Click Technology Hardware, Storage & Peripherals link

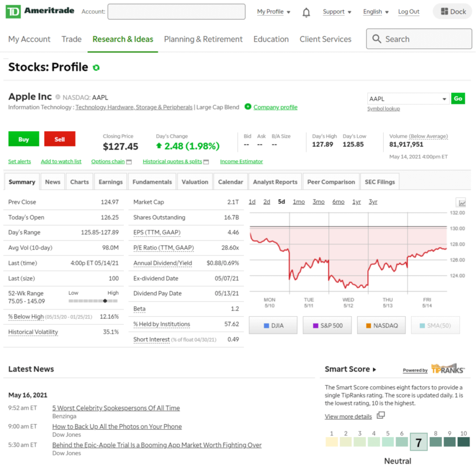[134, 107]
